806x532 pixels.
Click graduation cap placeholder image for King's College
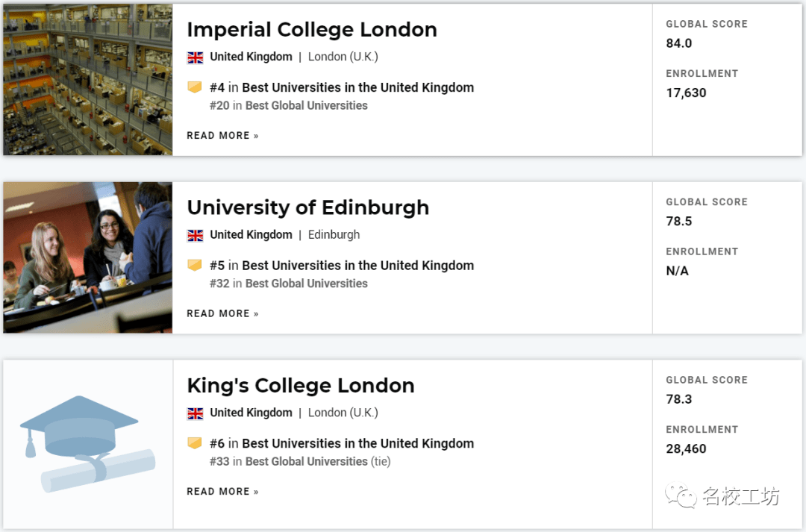coord(88,444)
